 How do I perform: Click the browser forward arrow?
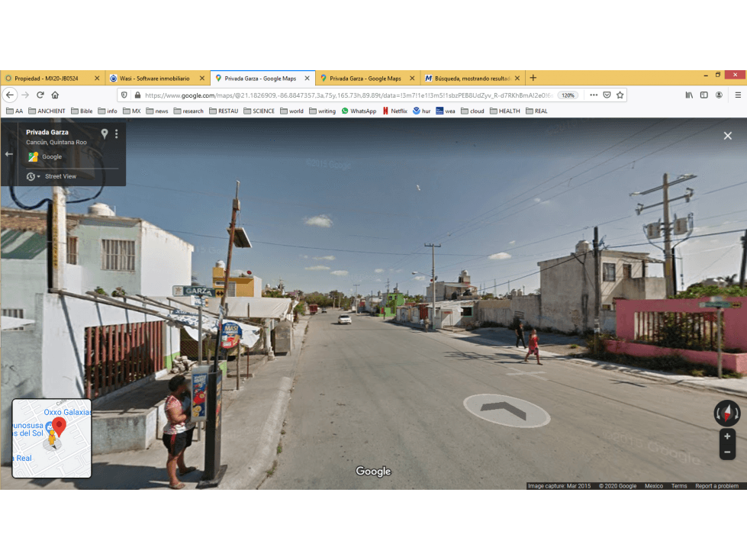click(25, 95)
